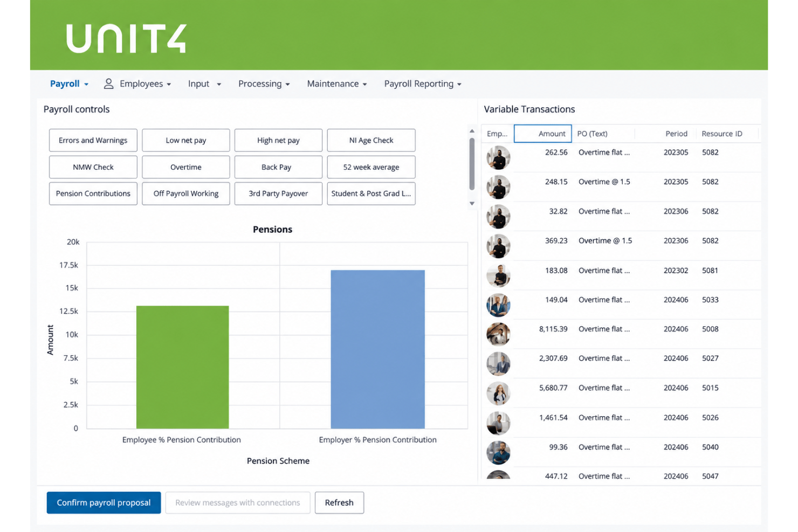Select employee avatar in the 99.36 row

click(x=498, y=453)
